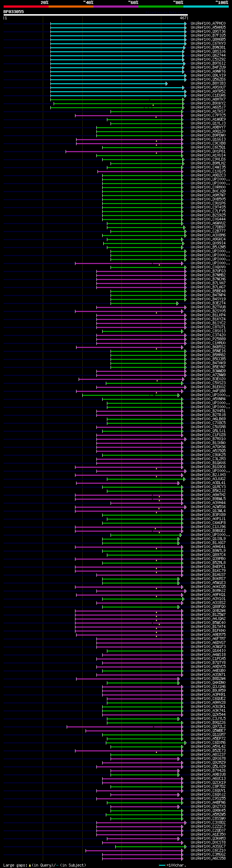
Task: Select the UniRef100_B7FIG5 label
Action: 208,36
